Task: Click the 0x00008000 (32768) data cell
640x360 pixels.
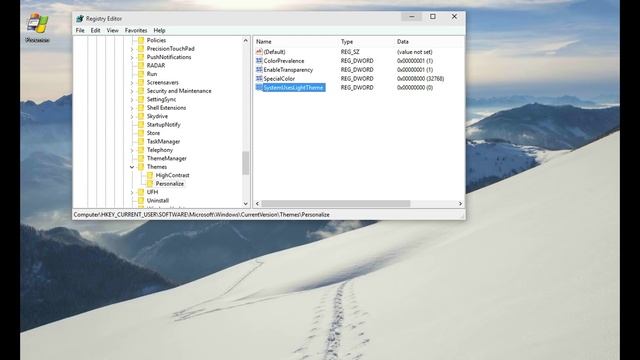Action: [420, 78]
